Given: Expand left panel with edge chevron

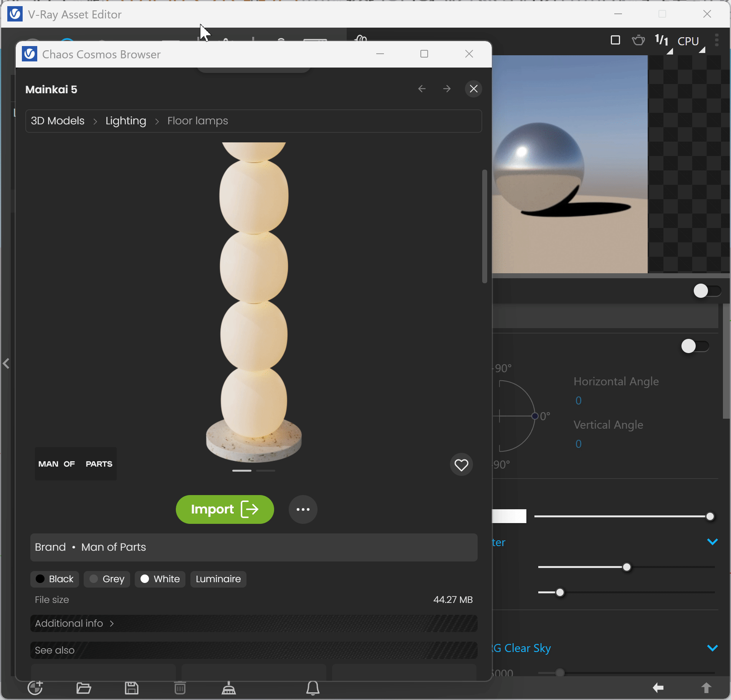Looking at the screenshot, I should (6, 363).
